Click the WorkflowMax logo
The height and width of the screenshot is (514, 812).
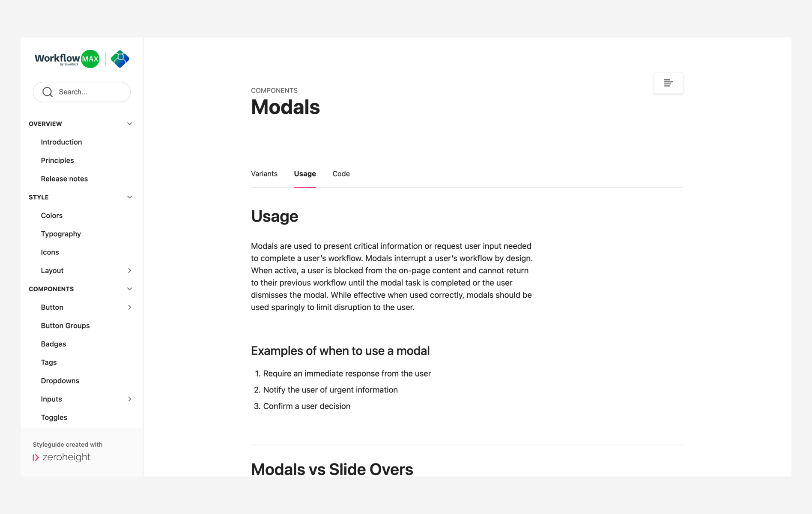point(67,59)
